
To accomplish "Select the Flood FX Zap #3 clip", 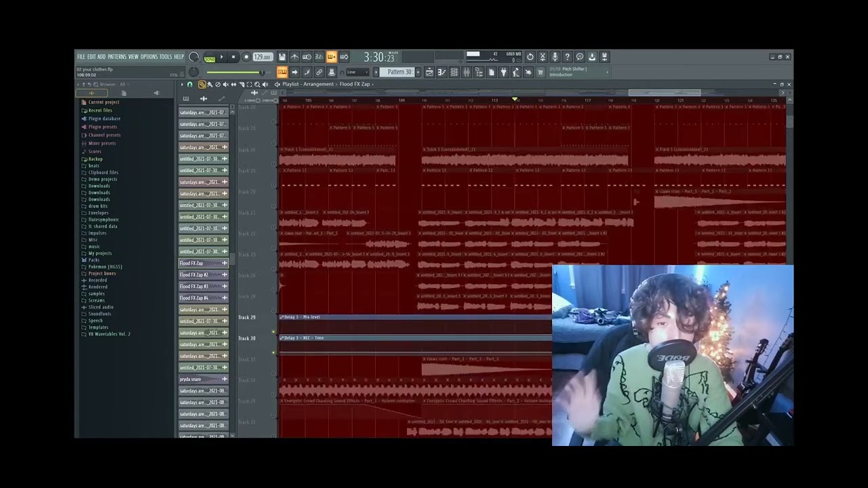I will pyautogui.click(x=203, y=286).
